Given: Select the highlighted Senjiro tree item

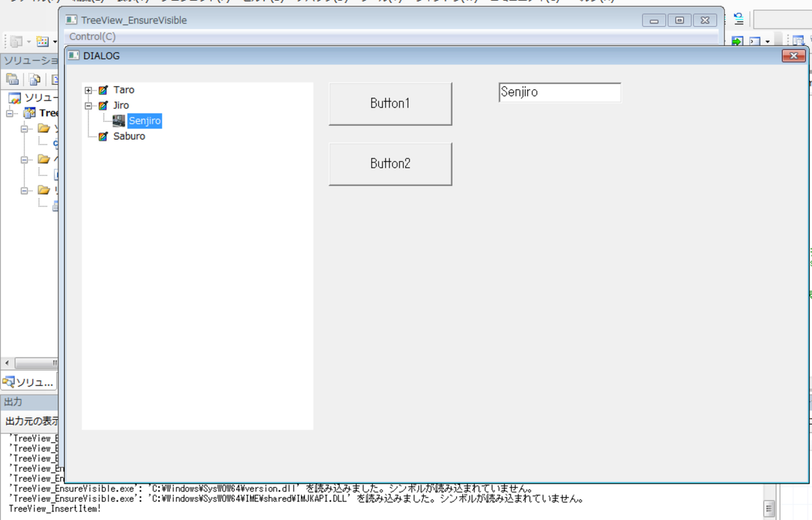Looking at the screenshot, I should 145,121.
